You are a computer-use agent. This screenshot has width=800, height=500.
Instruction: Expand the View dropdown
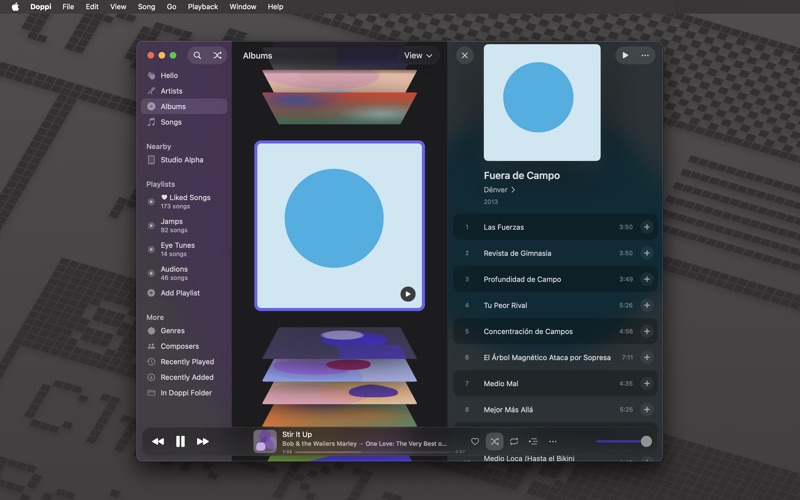[x=418, y=55]
